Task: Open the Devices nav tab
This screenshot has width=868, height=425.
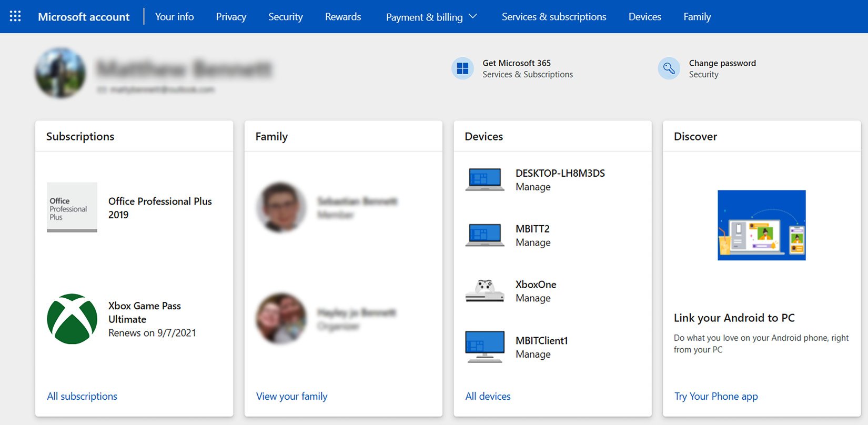Action: (645, 16)
